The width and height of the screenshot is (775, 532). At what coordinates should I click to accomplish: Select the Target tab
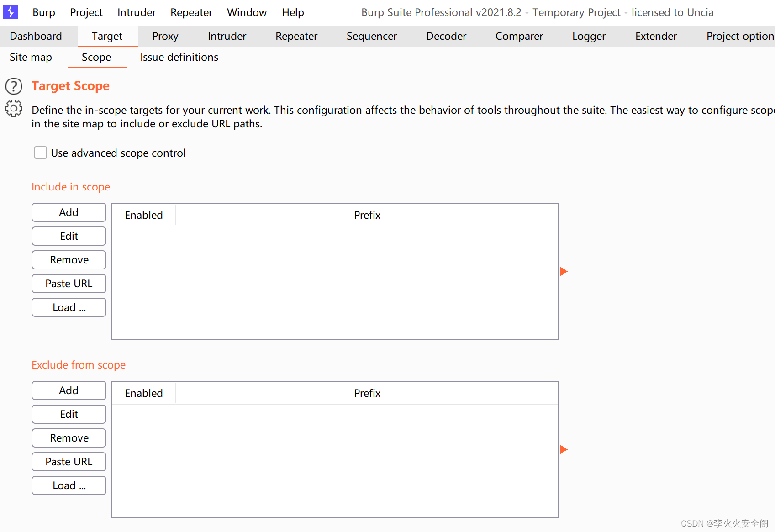point(107,36)
